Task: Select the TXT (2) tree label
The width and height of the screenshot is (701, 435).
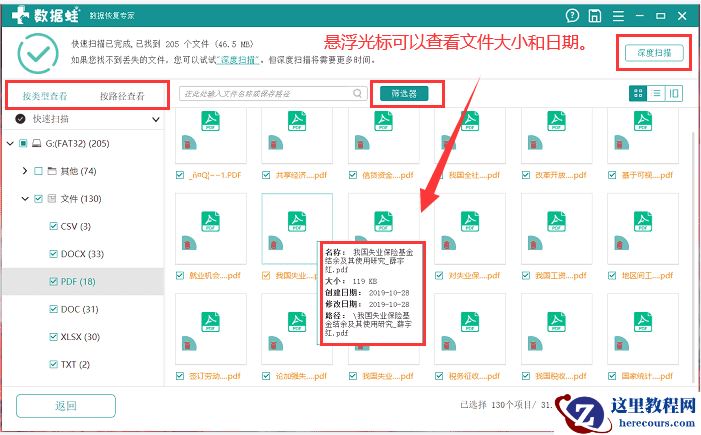Action: tap(75, 364)
